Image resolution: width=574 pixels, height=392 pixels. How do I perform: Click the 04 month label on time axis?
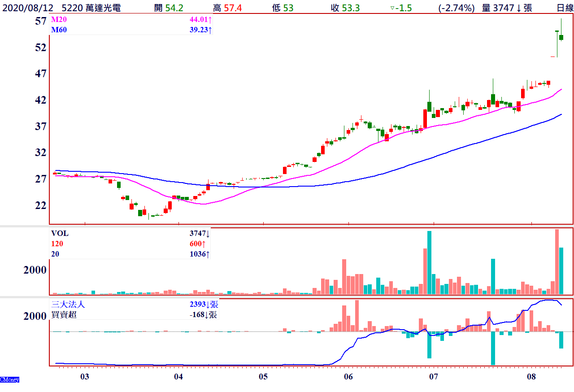(178, 376)
